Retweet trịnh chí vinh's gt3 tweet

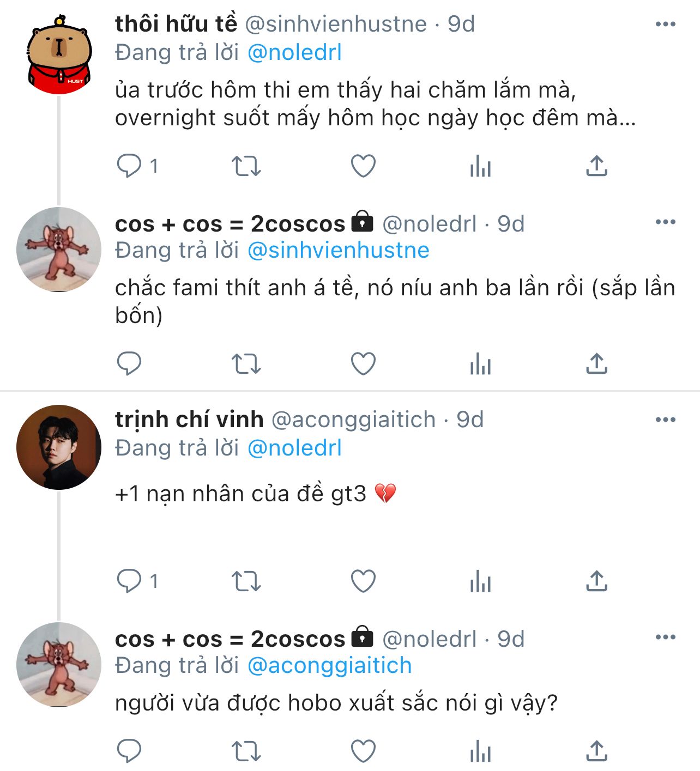tap(246, 581)
